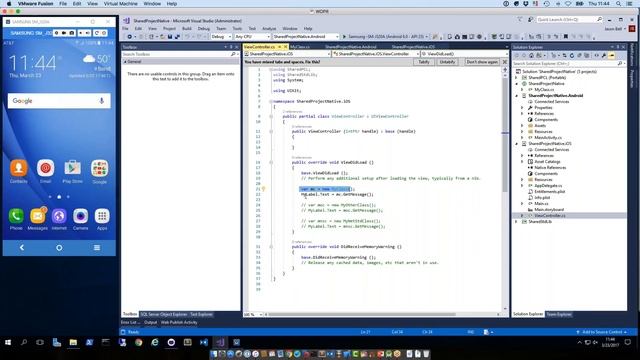This screenshot has width=640, height=360.
Task: Tap the phone's Home navigation button
Action: (x=59, y=248)
